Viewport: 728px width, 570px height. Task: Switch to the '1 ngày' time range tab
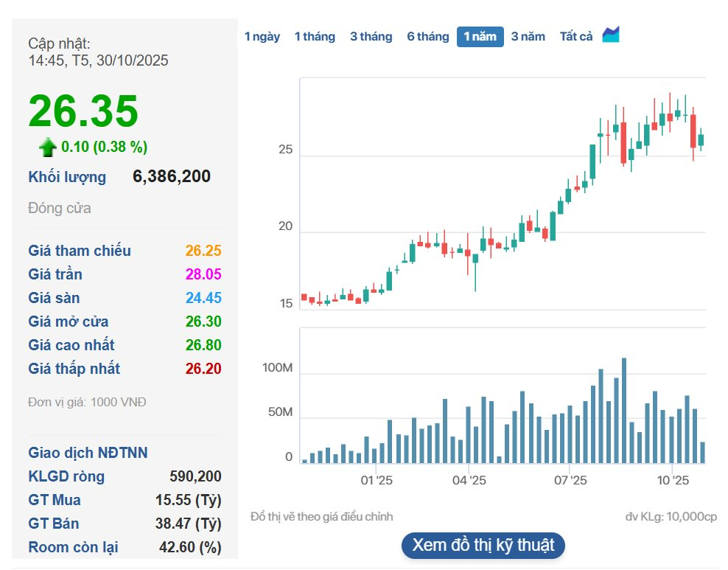(x=263, y=36)
